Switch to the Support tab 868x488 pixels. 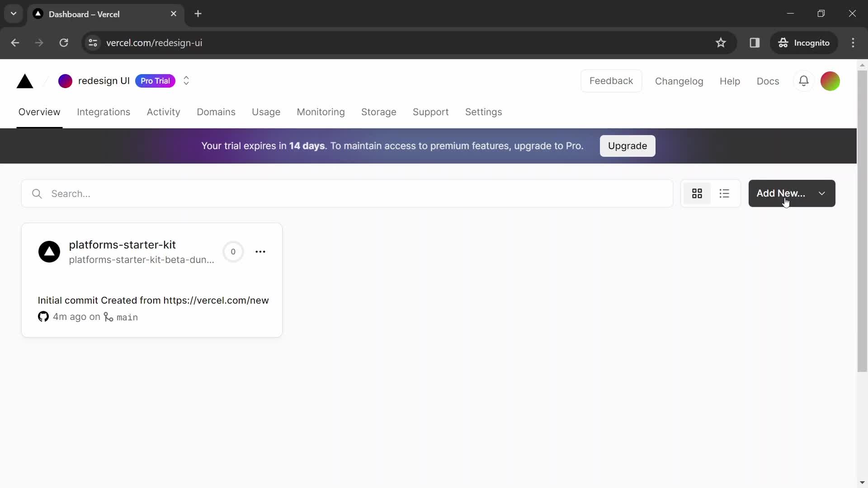point(430,112)
